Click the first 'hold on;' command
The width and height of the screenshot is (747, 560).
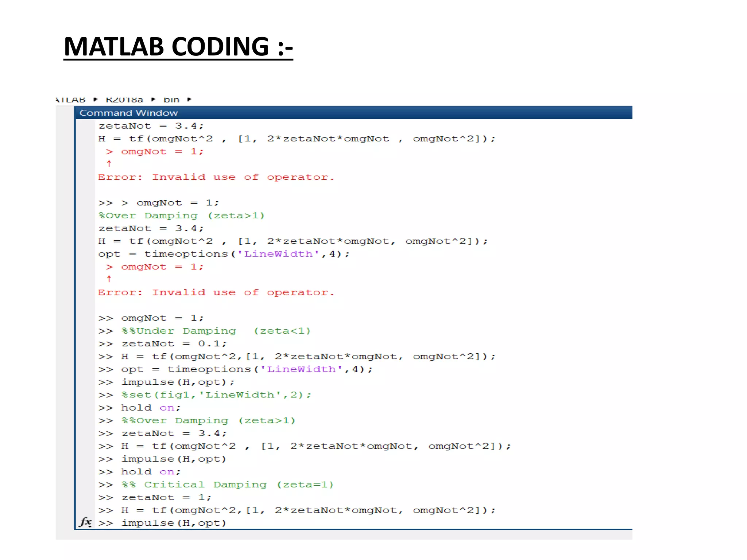(151, 408)
